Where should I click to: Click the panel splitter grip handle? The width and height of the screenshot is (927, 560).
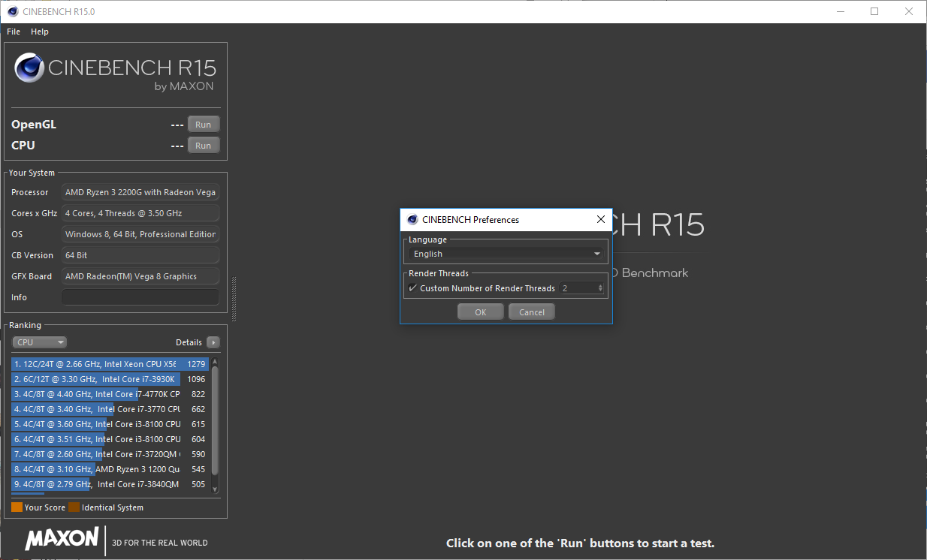point(234,299)
